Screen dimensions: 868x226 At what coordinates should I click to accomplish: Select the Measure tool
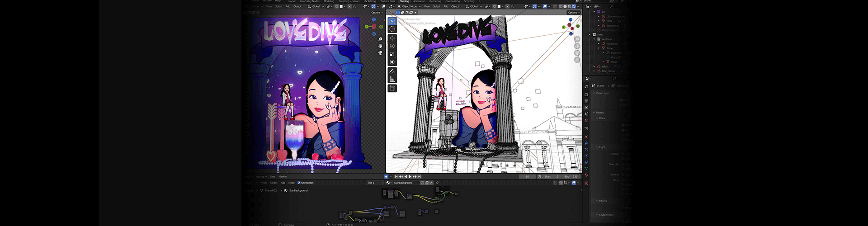pyautogui.click(x=392, y=80)
